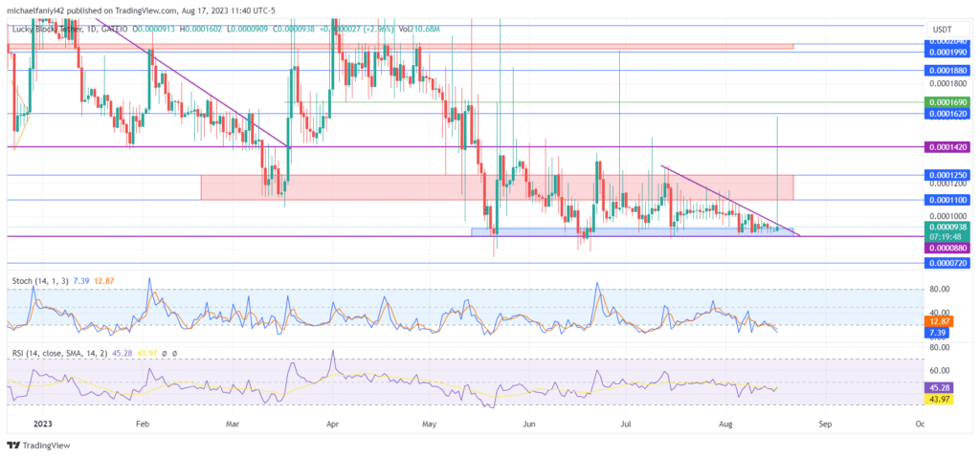Click the 0.0001880 price label
Image resolution: width=980 pixels, height=457 pixels.
[947, 71]
